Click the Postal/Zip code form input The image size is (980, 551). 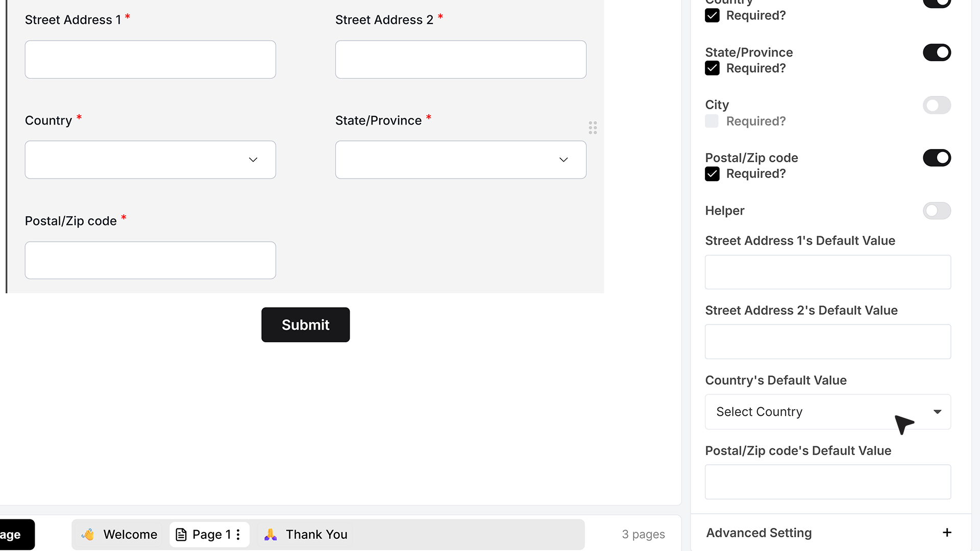point(150,260)
